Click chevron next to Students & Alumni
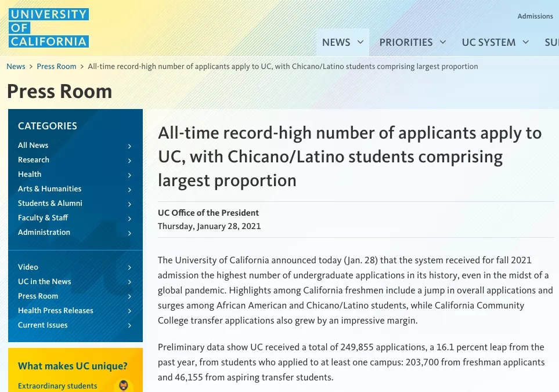Image resolution: width=559 pixels, height=392 pixels. tap(129, 204)
